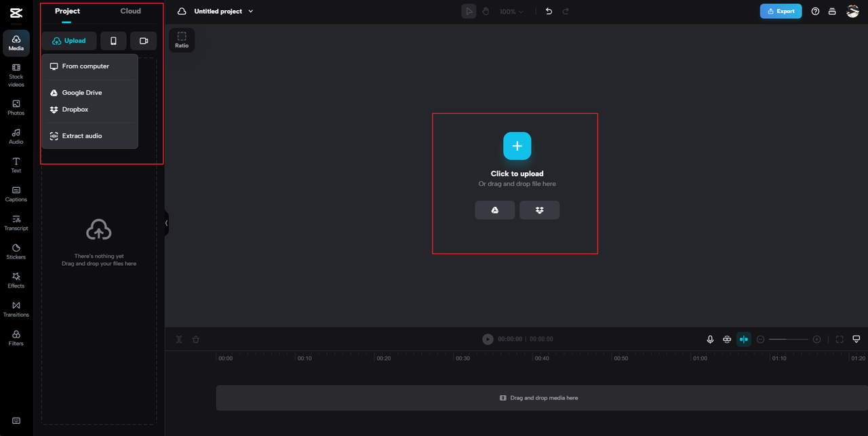868x436 pixels.
Task: Click the fullscreen preview icon
Action: (840, 339)
